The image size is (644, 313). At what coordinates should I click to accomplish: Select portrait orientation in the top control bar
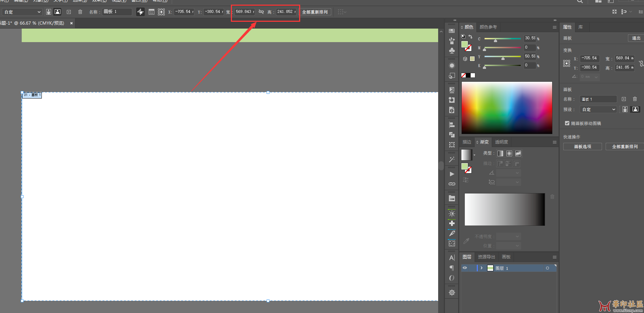coord(49,12)
